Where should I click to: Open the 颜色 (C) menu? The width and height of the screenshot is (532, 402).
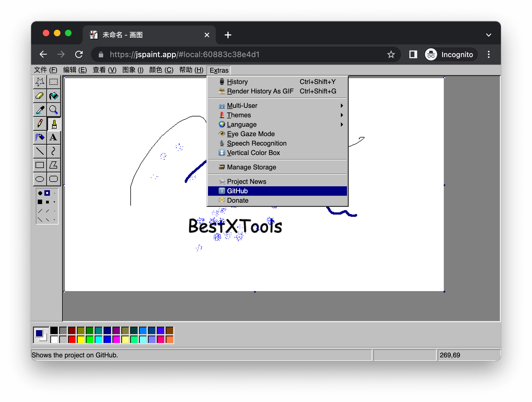coord(161,70)
